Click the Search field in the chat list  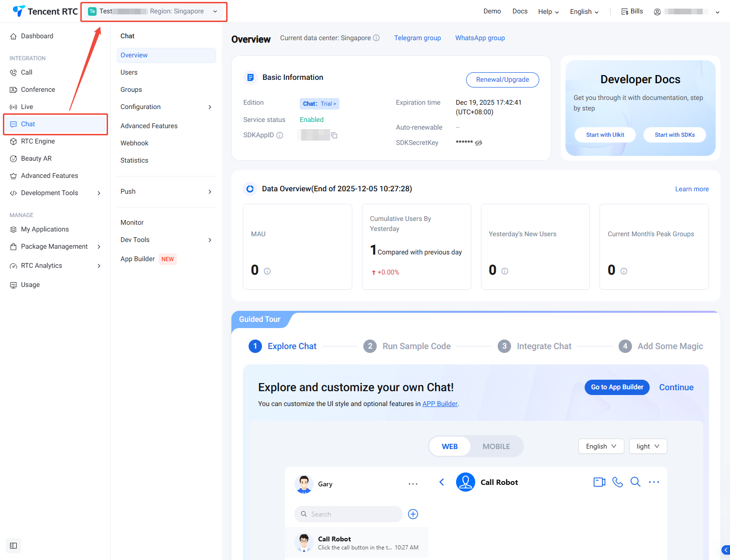(x=348, y=514)
